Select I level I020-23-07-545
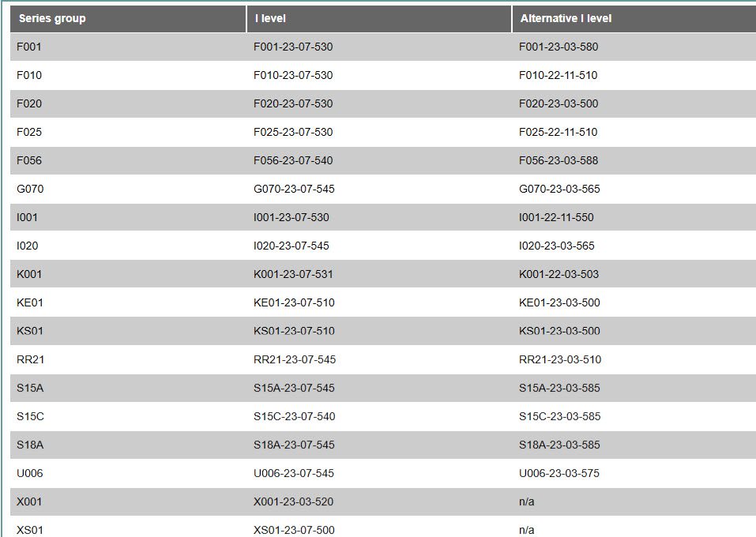Image resolution: width=756 pixels, height=537 pixels. [291, 246]
